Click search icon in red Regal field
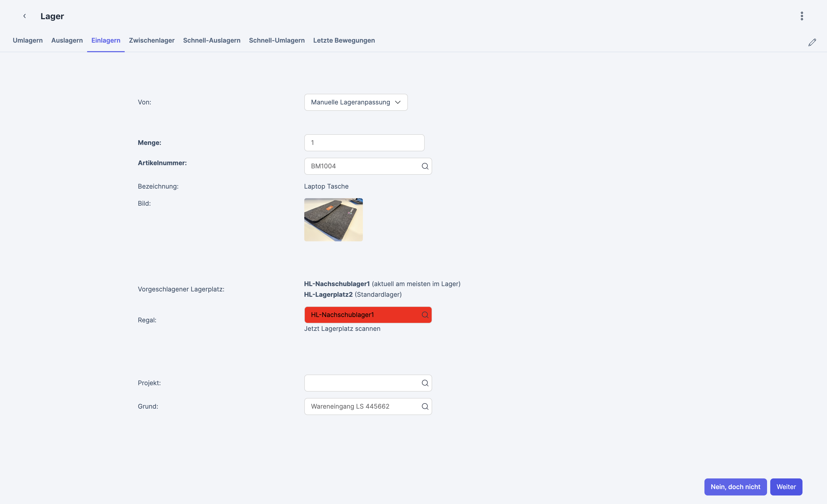The height and width of the screenshot is (504, 827). tap(425, 315)
